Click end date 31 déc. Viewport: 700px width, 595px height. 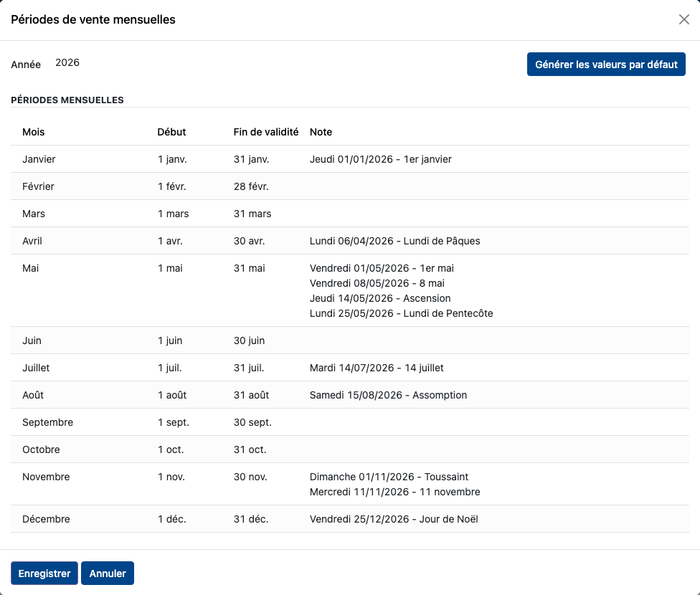251,519
